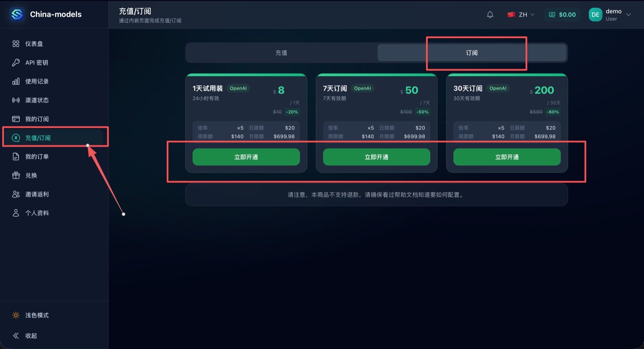Click the China-models logo icon

point(17,14)
